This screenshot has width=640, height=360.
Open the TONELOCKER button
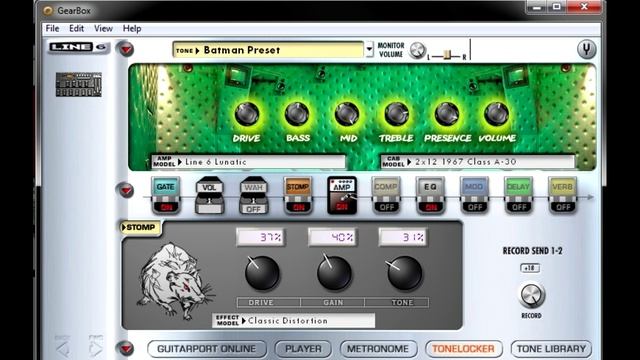point(463,349)
